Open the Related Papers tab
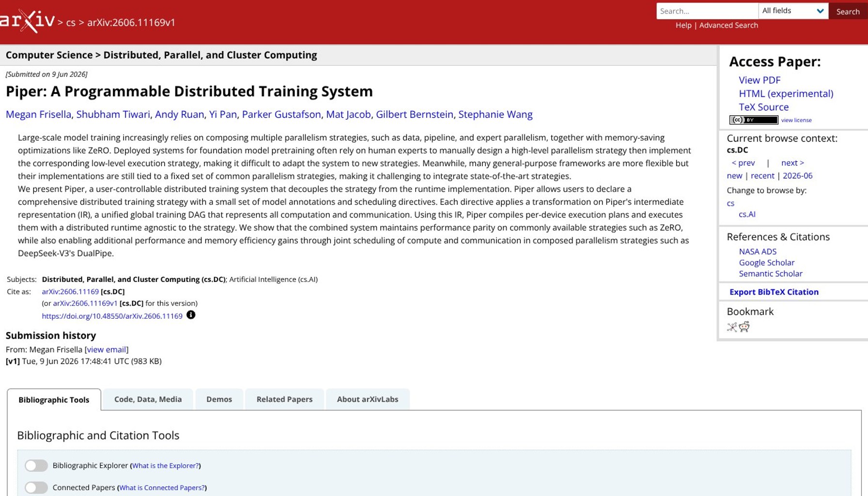Image resolution: width=868 pixels, height=496 pixels. coord(284,399)
